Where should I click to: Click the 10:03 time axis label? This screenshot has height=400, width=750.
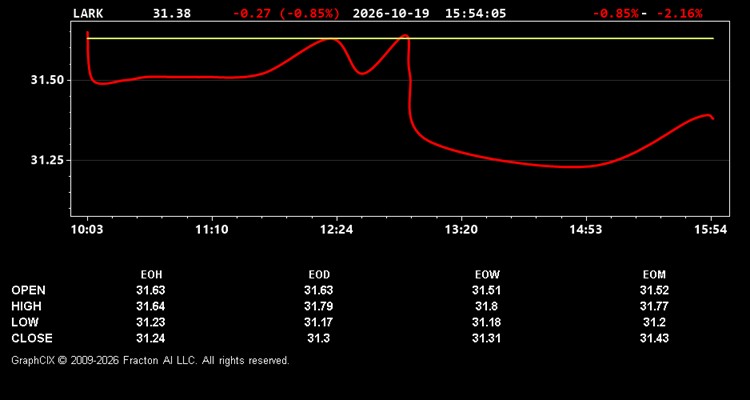pos(87,230)
